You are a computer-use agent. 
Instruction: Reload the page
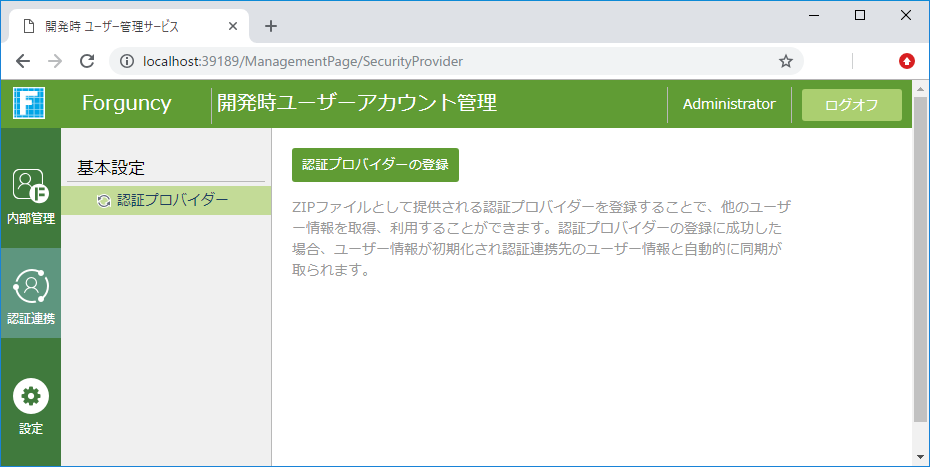(x=87, y=61)
